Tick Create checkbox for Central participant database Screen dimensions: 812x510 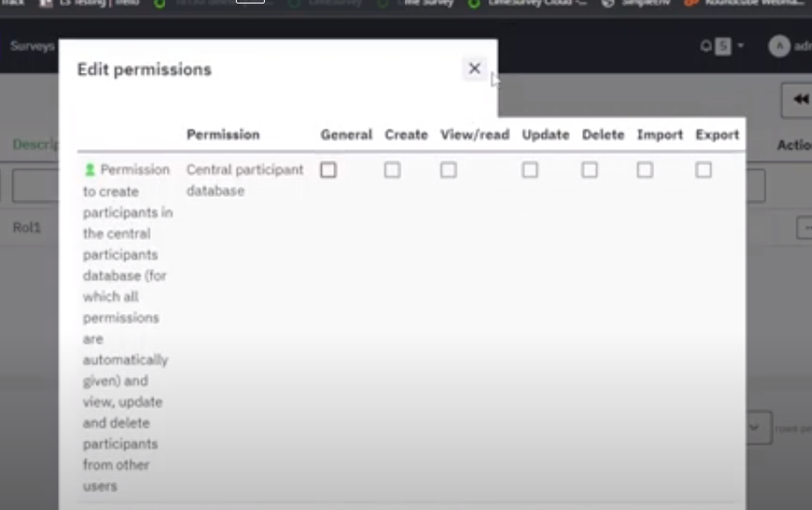393,170
